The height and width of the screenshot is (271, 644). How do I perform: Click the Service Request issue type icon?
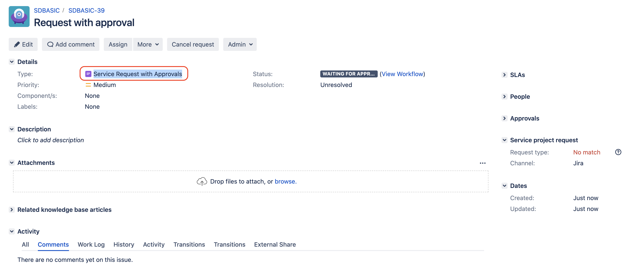[x=88, y=74]
